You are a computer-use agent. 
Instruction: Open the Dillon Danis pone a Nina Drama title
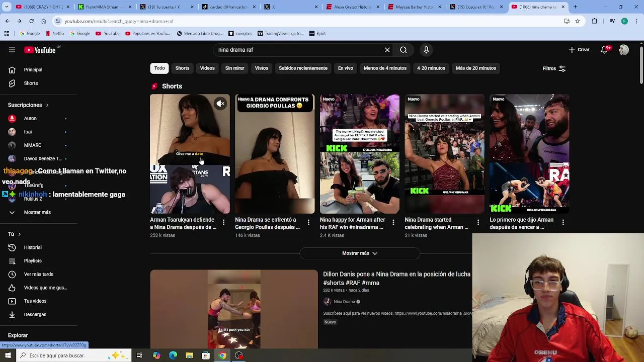(396, 279)
